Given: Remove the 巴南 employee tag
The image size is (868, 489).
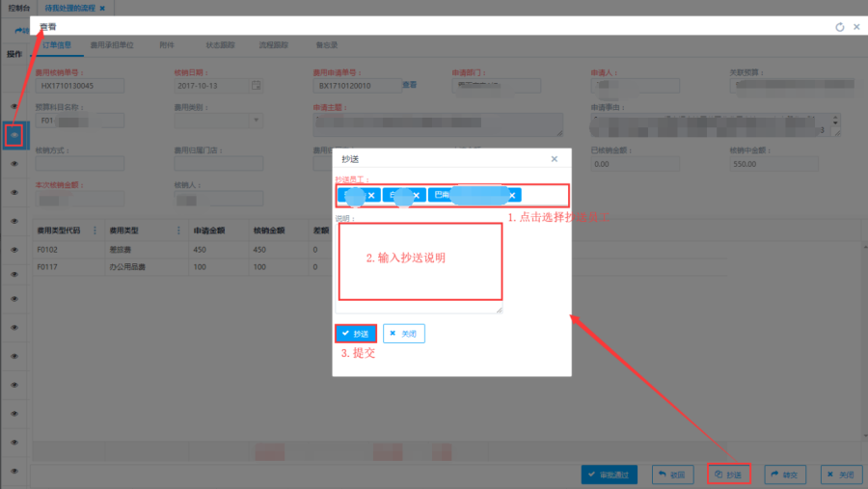Looking at the screenshot, I should click(x=512, y=195).
